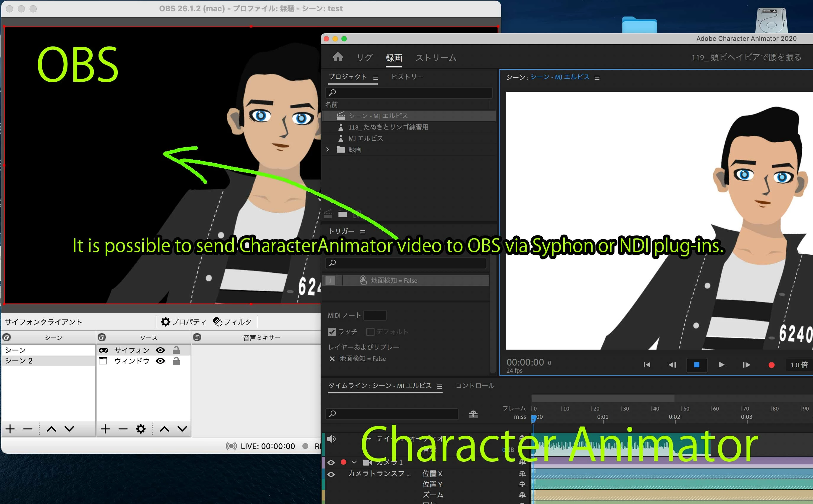Open source settings gear under sources list

[141, 429]
